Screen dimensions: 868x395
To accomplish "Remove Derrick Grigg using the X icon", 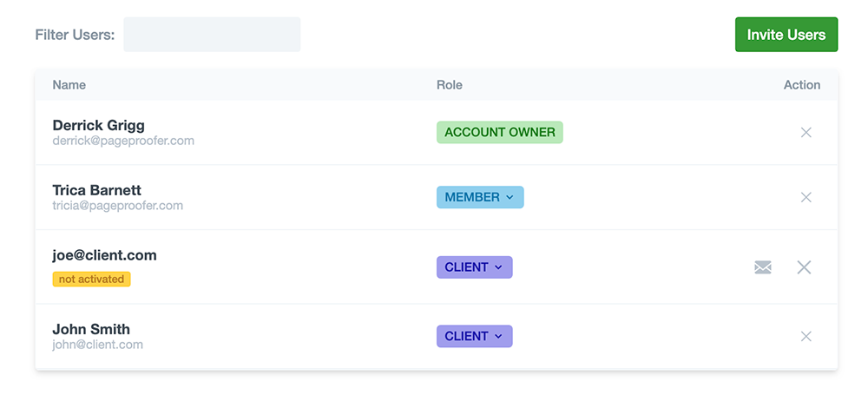I will click(x=806, y=133).
